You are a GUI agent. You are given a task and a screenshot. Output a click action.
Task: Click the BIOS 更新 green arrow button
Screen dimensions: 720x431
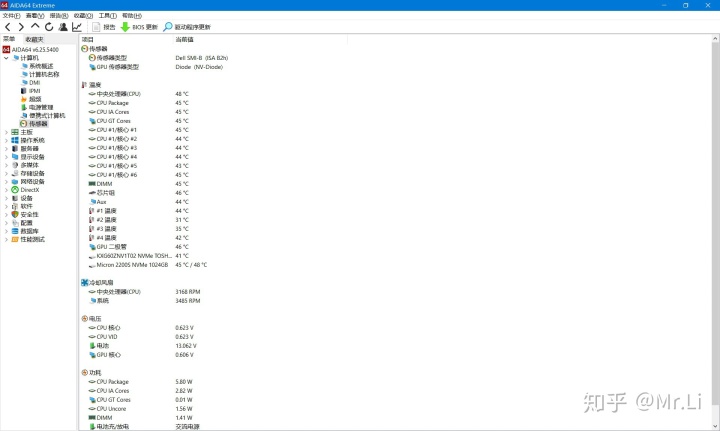point(139,27)
